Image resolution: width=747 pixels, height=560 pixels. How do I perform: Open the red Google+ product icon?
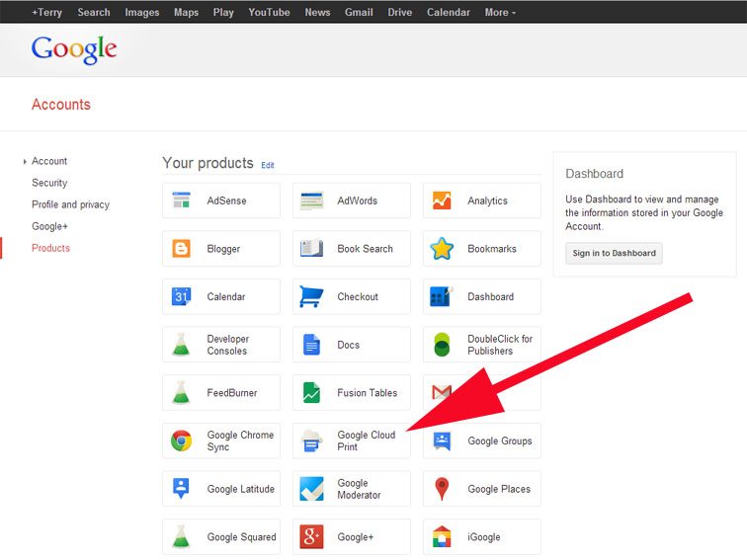tap(311, 536)
